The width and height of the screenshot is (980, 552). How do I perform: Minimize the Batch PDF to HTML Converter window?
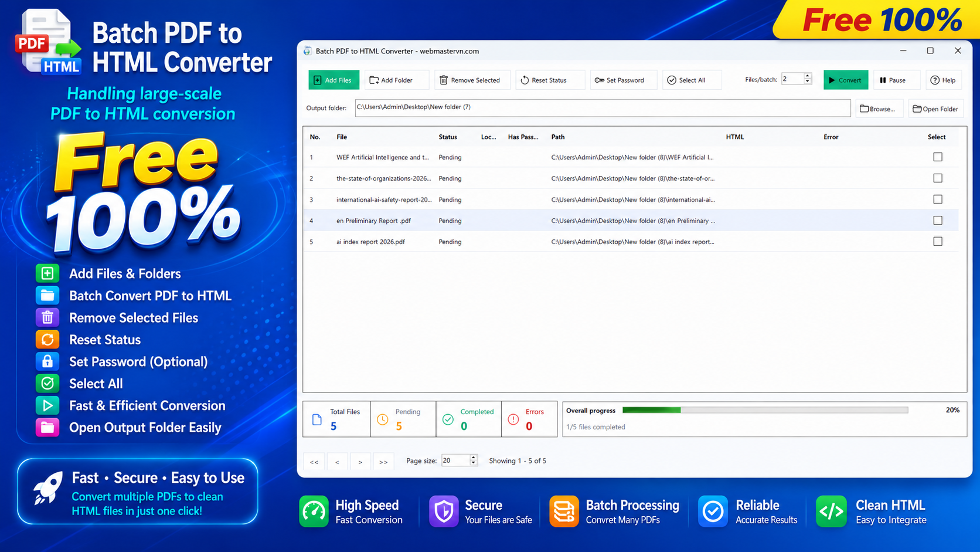click(903, 51)
